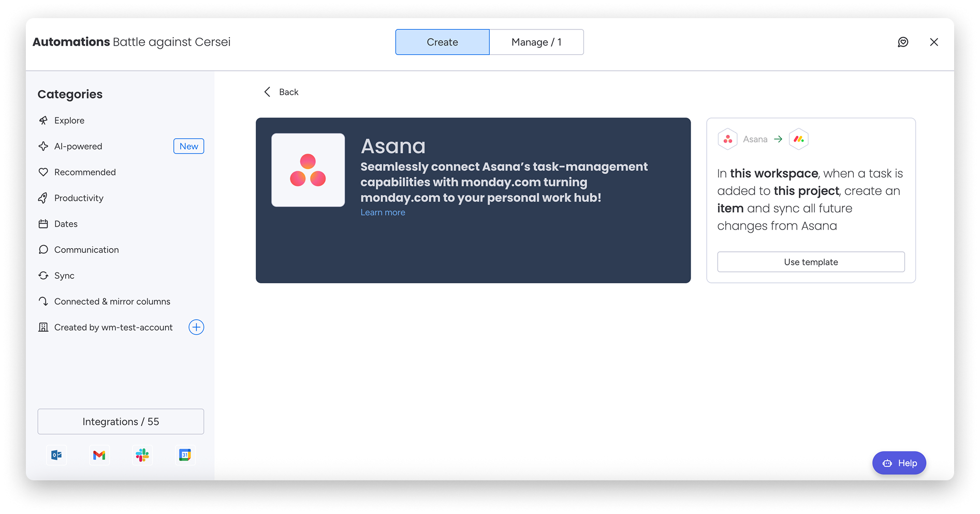Click the plus circle to add custom automation
Viewport: 980px width, 514px height.
[x=196, y=327]
